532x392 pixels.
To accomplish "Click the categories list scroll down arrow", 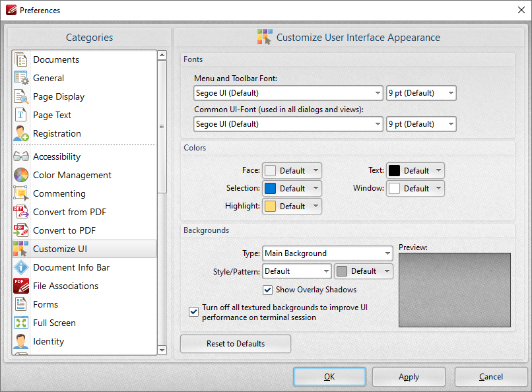I will coord(162,350).
